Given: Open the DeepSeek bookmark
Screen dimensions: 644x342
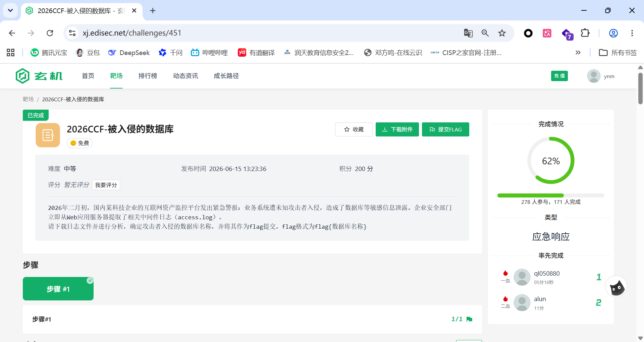Looking at the screenshot, I should [x=129, y=53].
